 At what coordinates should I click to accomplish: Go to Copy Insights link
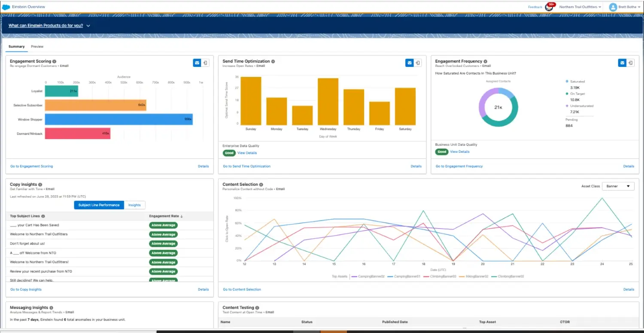pos(26,289)
